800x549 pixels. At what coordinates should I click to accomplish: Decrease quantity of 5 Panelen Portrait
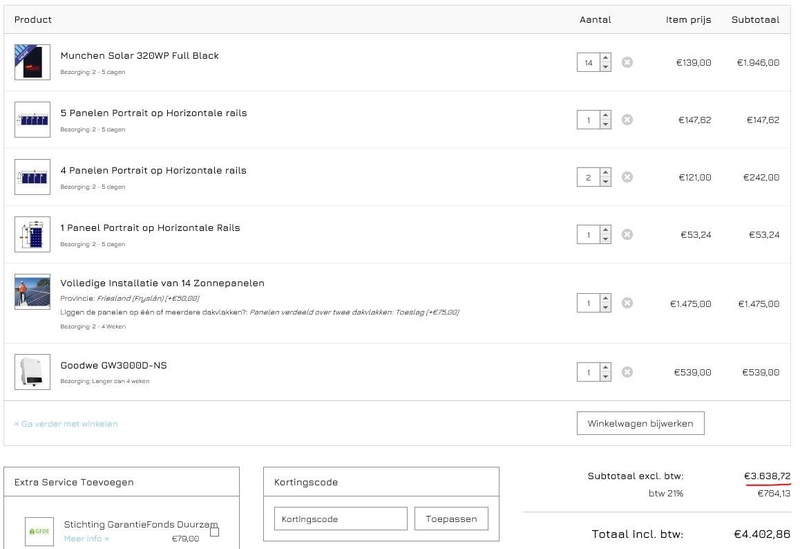tap(605, 124)
